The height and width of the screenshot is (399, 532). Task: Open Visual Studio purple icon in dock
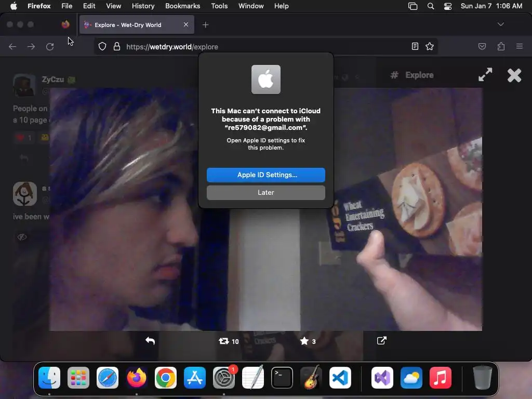(382, 378)
